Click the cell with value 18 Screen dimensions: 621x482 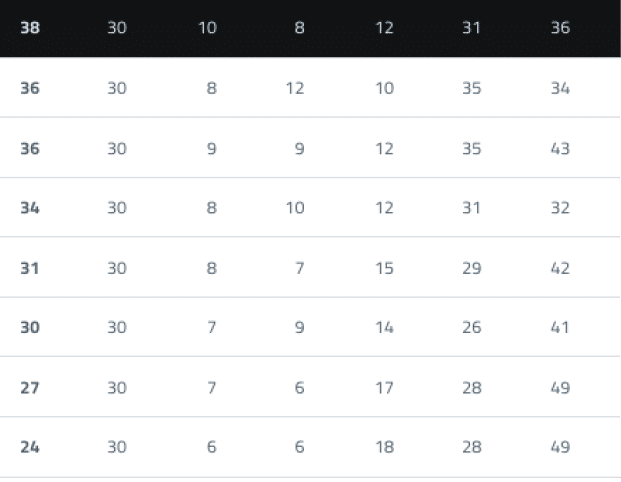pyautogui.click(x=385, y=448)
